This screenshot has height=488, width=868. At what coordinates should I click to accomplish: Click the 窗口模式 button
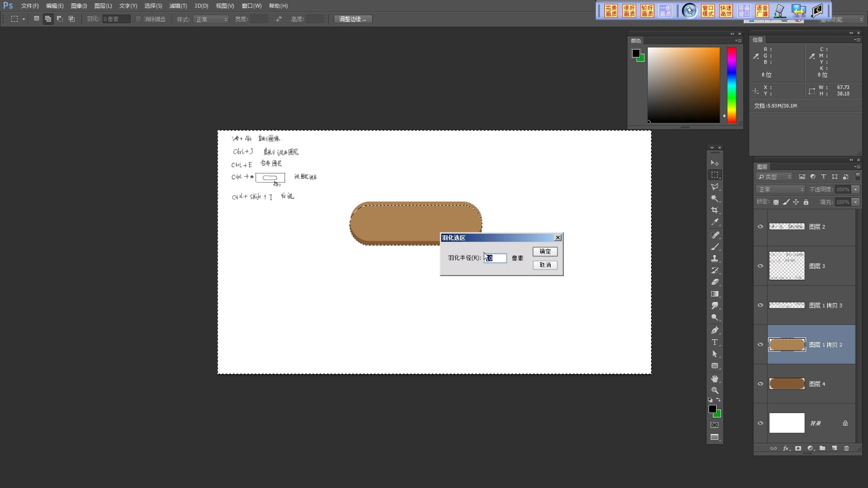708,11
